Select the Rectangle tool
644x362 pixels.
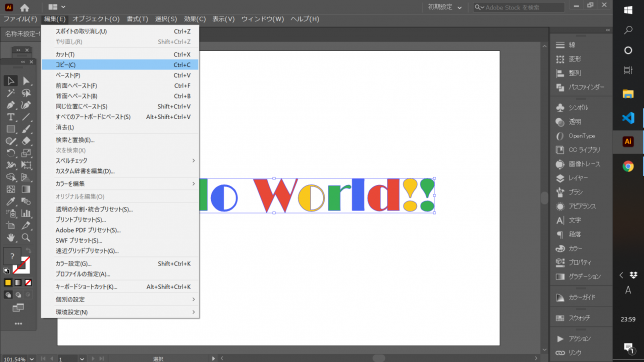[11, 129]
